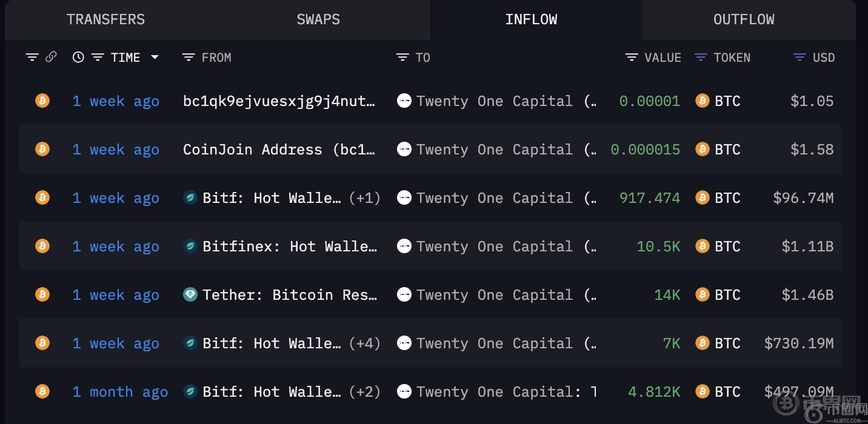Click the Bitcoin icon beside 917.474 value
Screen dimensions: 868x424
[x=702, y=197]
